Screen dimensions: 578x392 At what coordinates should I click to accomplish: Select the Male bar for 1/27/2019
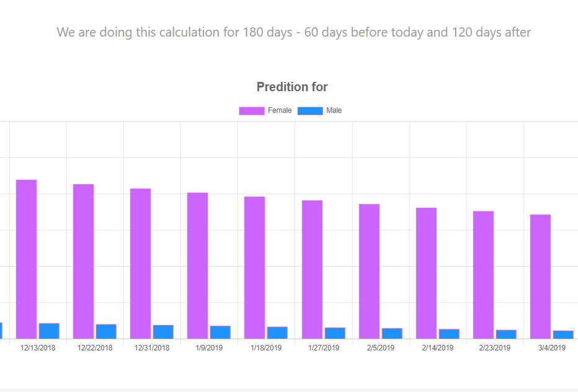335,333
